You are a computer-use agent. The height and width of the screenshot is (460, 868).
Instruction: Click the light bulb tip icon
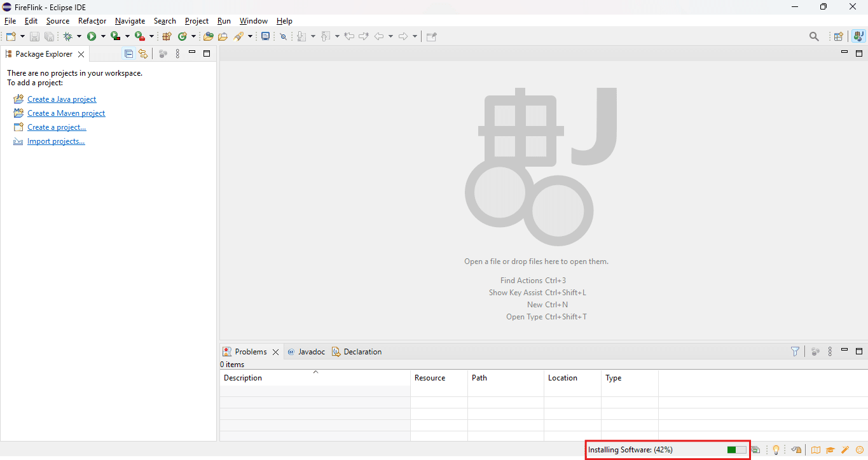pyautogui.click(x=776, y=450)
